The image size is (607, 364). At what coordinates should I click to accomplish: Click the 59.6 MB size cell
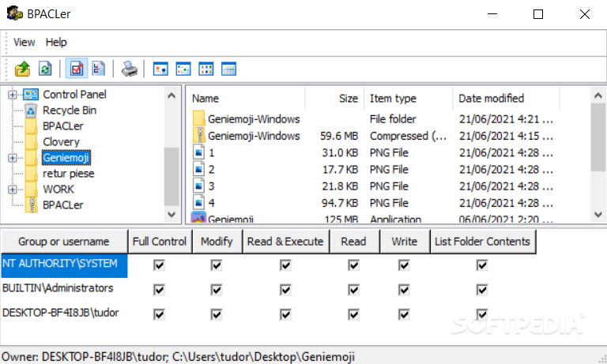point(339,136)
